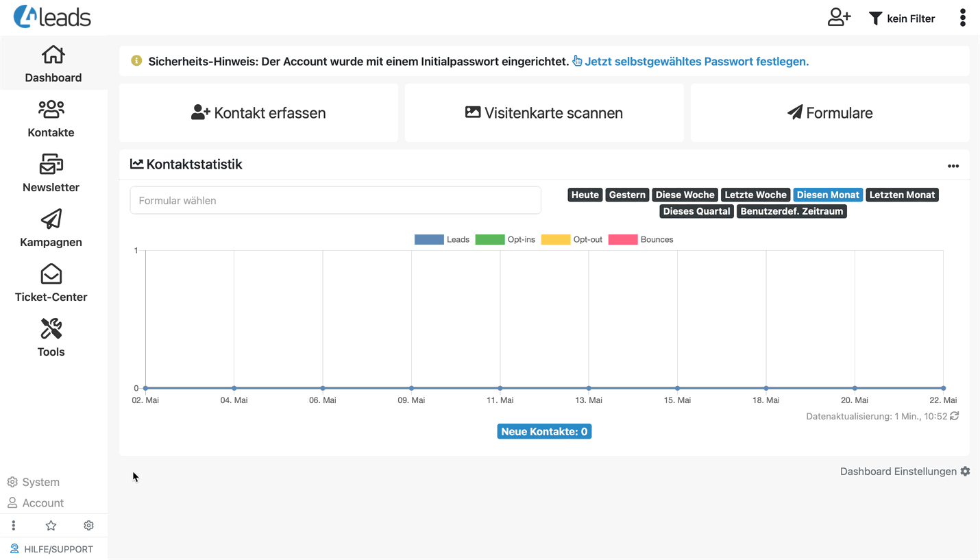Open the Ticket-Center envelope icon
This screenshot has height=560, width=980.
[x=51, y=274]
